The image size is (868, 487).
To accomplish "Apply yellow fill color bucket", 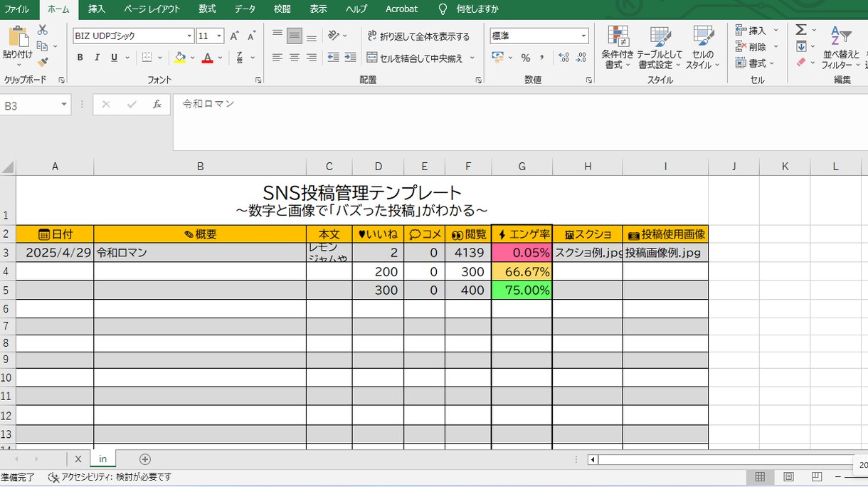I will [x=180, y=58].
